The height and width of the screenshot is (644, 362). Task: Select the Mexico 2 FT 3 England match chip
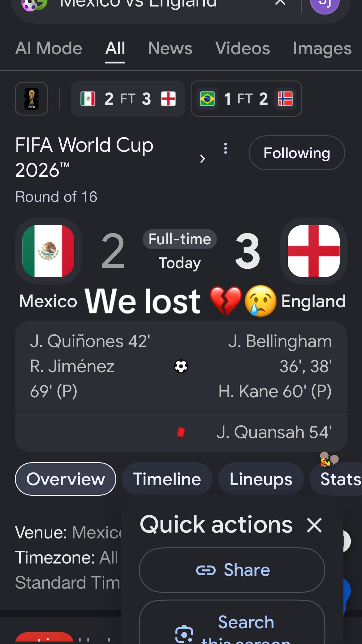[128, 99]
